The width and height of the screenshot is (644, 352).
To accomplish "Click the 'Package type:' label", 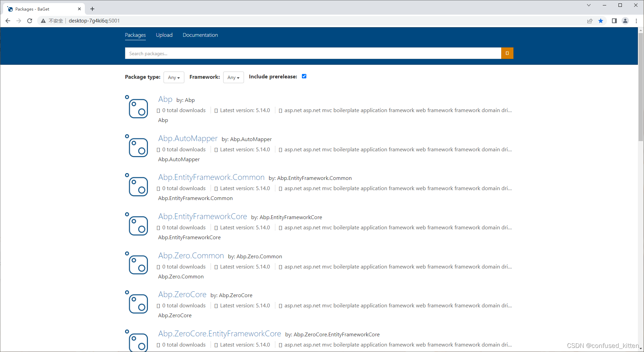I will point(143,77).
